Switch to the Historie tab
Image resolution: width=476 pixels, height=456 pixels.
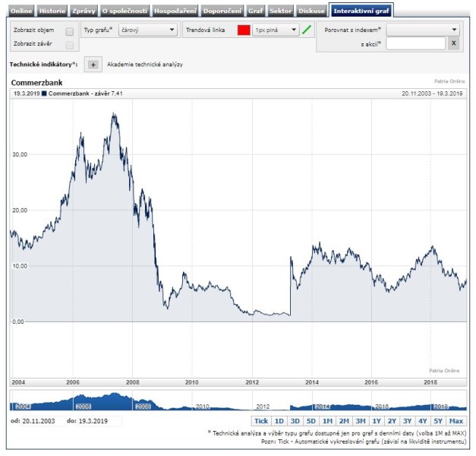52,11
